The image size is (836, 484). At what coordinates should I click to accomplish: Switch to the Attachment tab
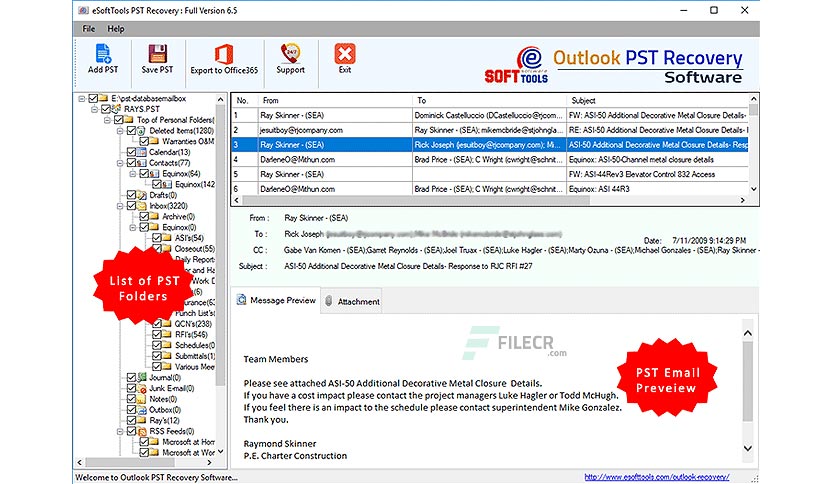(351, 301)
